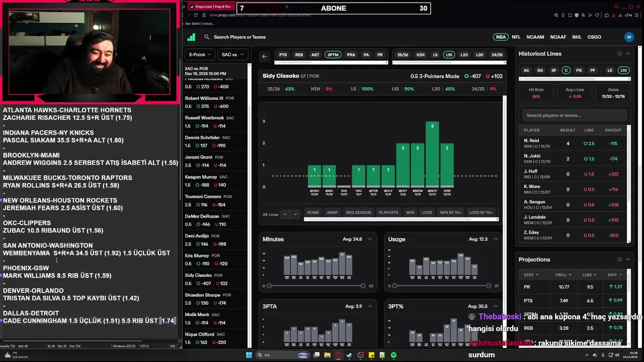
Task: Click the search magnifier icon in header
Action: coord(207,37)
